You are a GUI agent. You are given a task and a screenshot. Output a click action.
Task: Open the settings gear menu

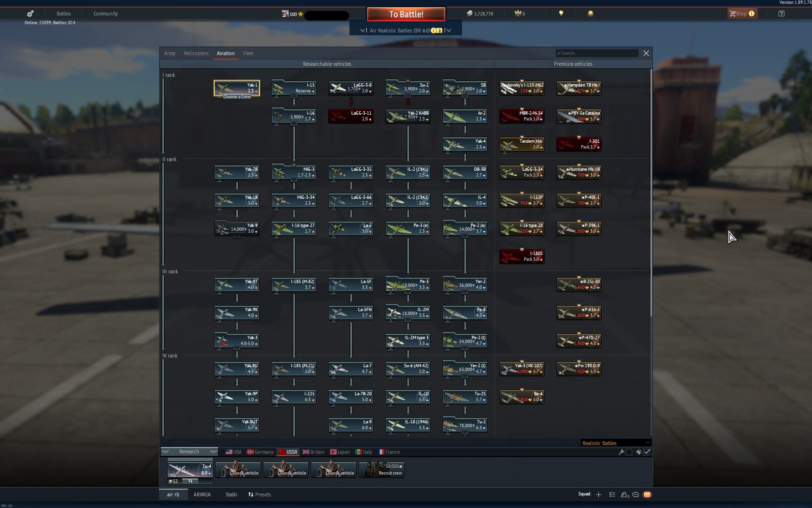(30, 14)
